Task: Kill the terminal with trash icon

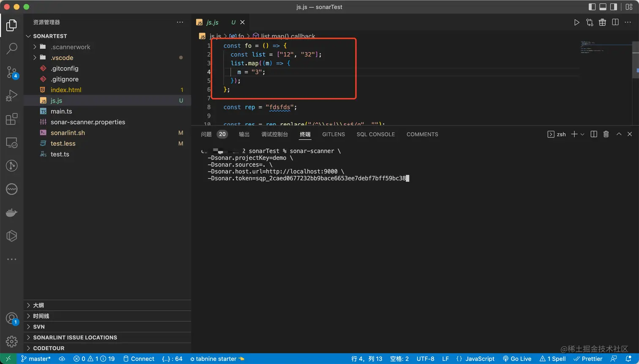Action: (606, 134)
